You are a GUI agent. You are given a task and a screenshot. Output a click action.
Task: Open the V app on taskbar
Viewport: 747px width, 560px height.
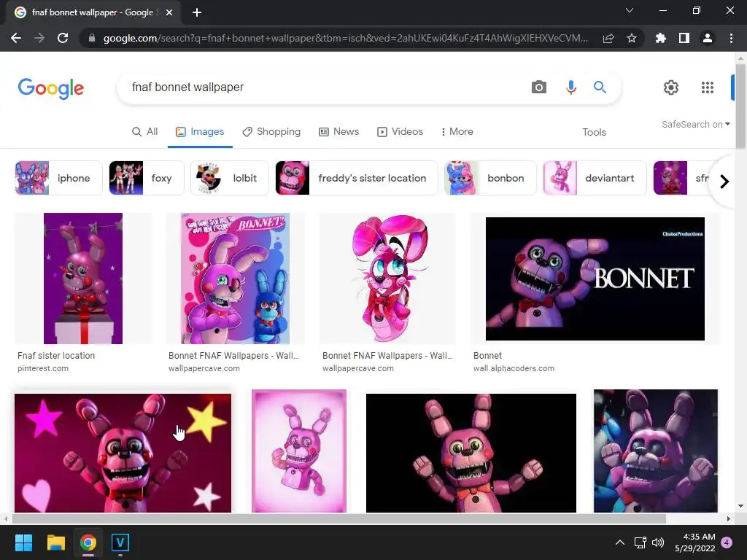point(120,542)
